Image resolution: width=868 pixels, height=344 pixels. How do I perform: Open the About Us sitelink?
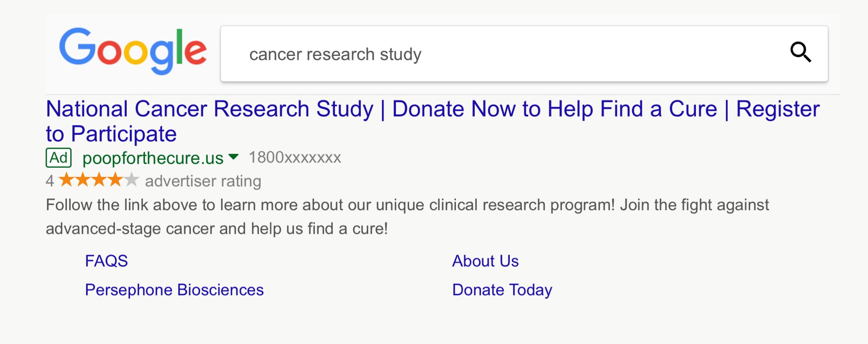485,261
